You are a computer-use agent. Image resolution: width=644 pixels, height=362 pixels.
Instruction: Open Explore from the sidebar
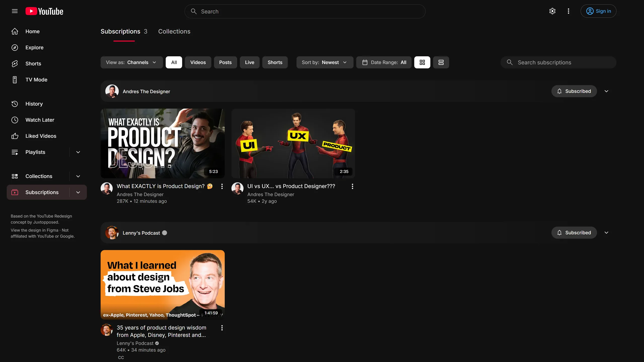(47, 48)
